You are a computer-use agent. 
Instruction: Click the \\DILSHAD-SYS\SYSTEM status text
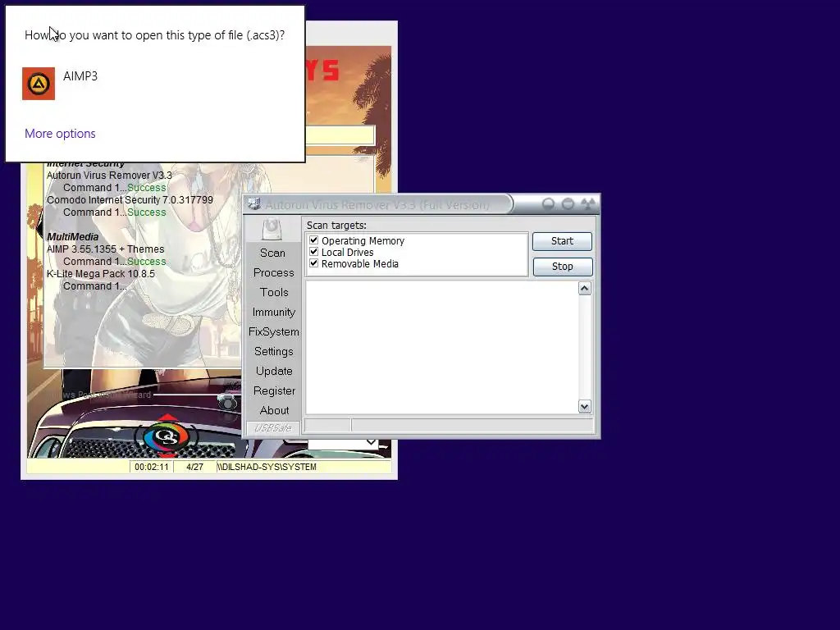pos(267,467)
